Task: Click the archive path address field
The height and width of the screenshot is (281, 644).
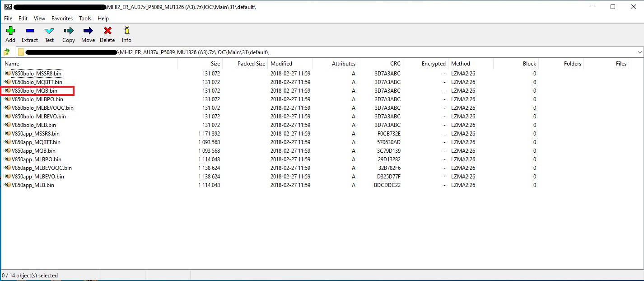Action: [x=316, y=52]
